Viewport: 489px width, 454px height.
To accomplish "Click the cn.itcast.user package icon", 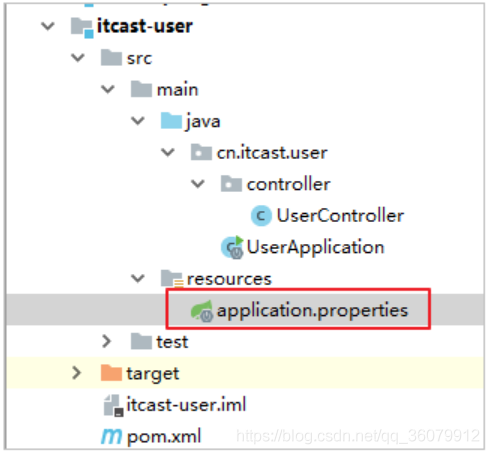I will 201,152.
